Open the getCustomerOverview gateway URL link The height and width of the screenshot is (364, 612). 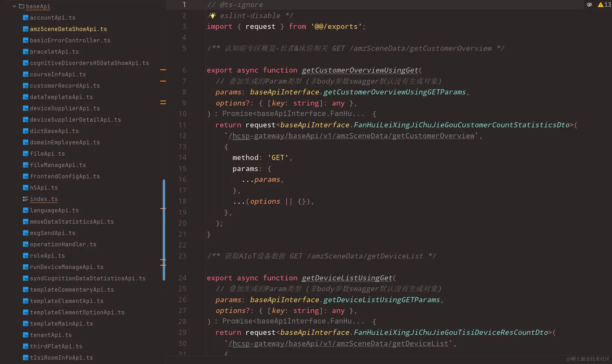pyautogui.click(x=351, y=136)
